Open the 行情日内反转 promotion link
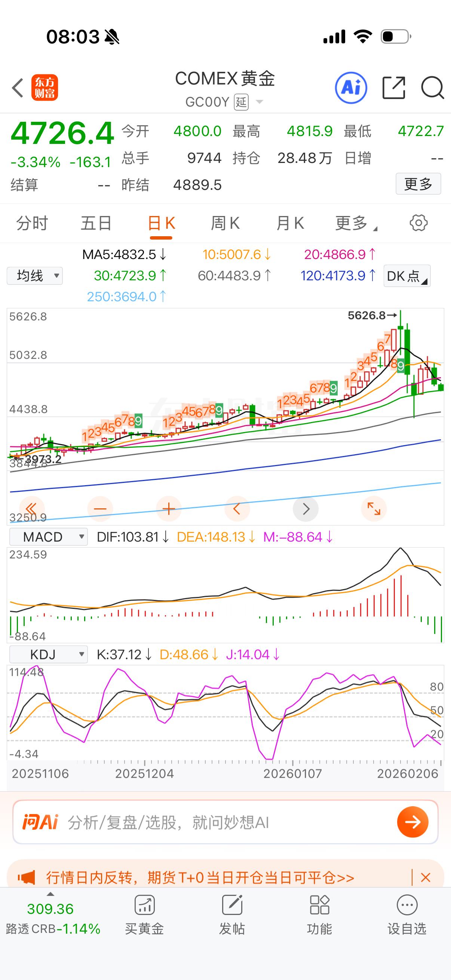The height and width of the screenshot is (980, 451). [x=200, y=878]
